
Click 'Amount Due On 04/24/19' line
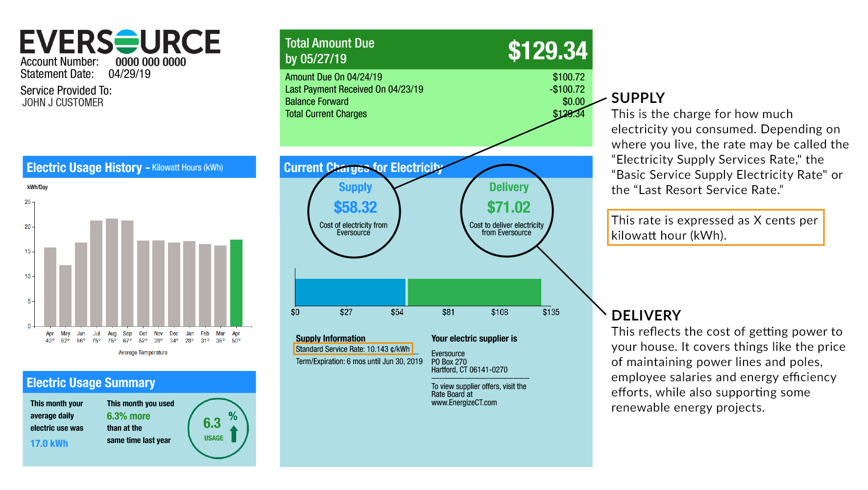point(334,77)
